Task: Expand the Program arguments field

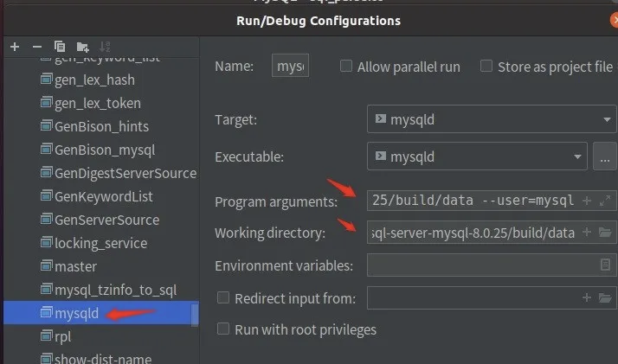Action: click(606, 201)
